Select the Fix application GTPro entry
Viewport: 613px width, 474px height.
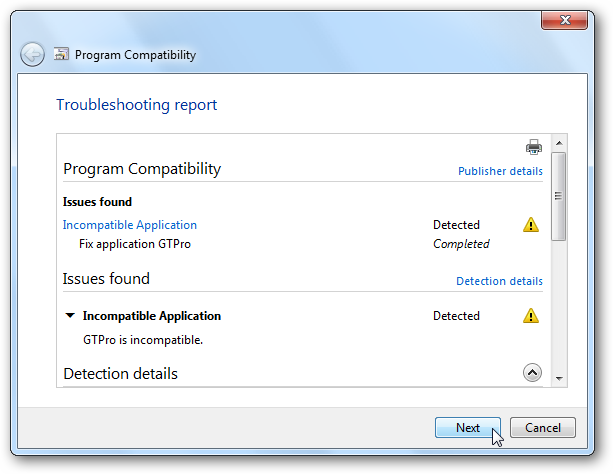(x=135, y=244)
